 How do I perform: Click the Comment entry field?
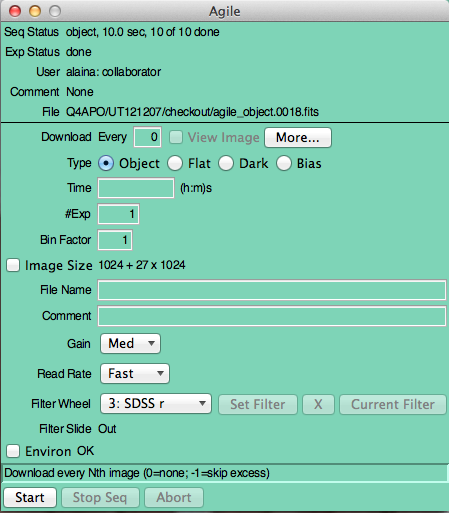coord(272,316)
